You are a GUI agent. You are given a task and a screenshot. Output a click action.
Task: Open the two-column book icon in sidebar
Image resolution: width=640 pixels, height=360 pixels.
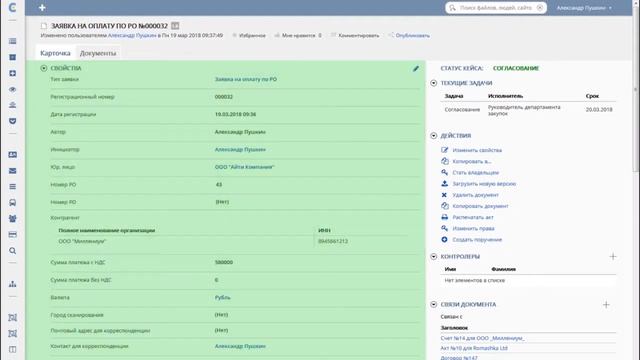point(13,349)
